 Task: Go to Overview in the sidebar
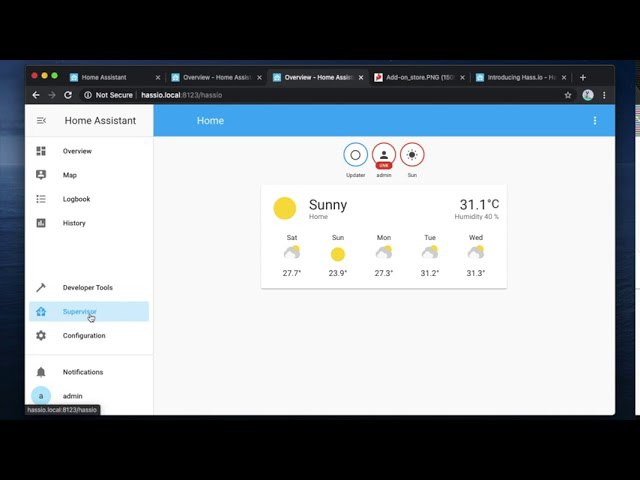pos(89,151)
